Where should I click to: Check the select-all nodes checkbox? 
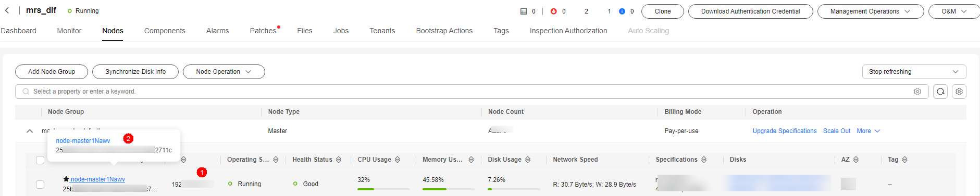pos(40,160)
